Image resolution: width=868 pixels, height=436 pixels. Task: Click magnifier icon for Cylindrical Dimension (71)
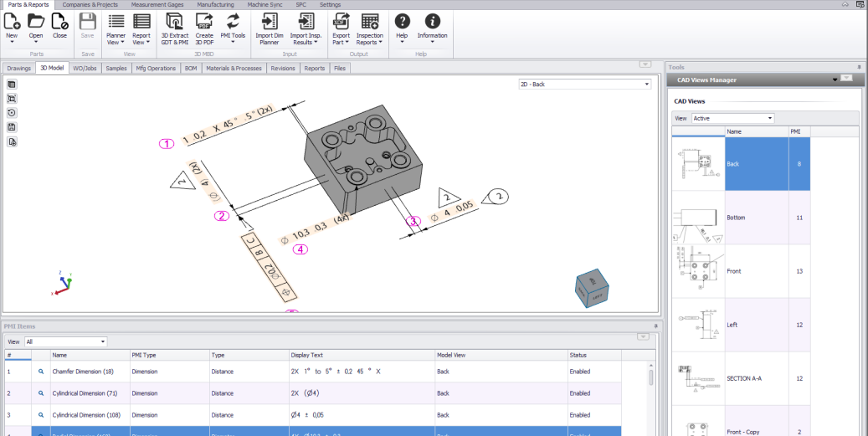40,393
